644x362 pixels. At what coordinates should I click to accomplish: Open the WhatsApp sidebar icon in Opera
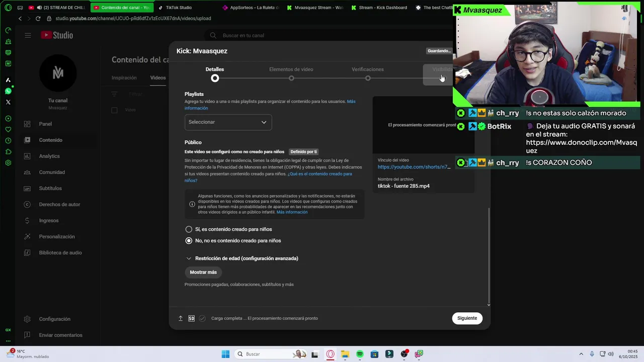coord(8,91)
